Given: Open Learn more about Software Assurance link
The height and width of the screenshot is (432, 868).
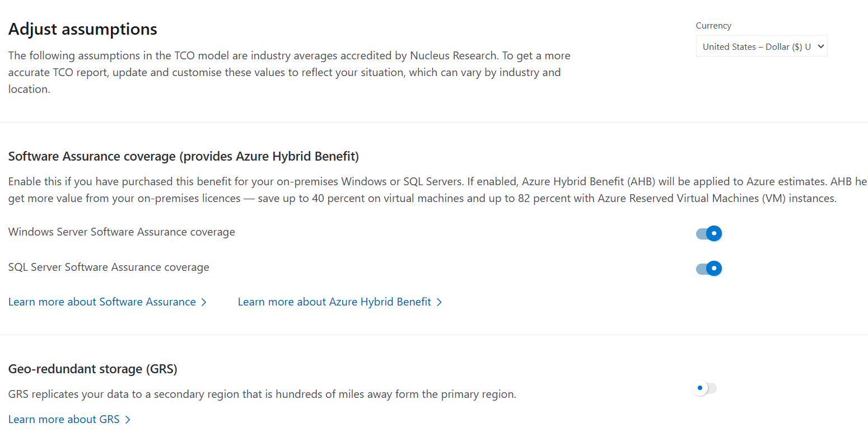Looking at the screenshot, I should coord(102,302).
